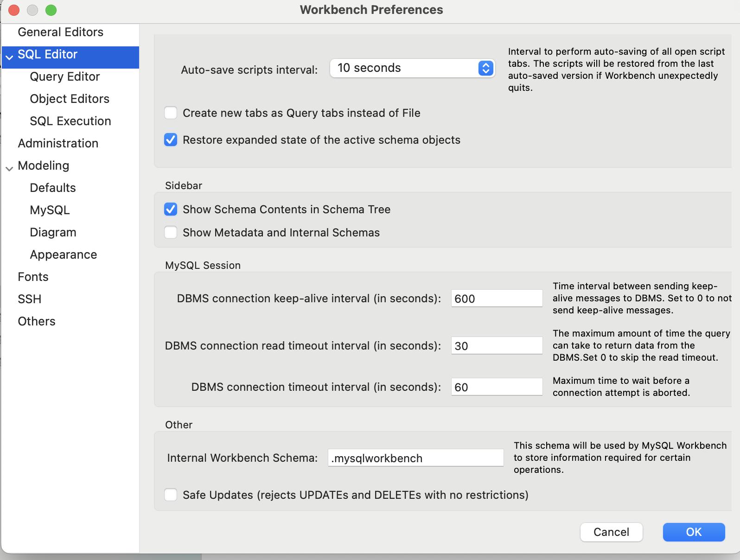This screenshot has height=560, width=740.
Task: Open General Editors preferences
Action: point(60,32)
